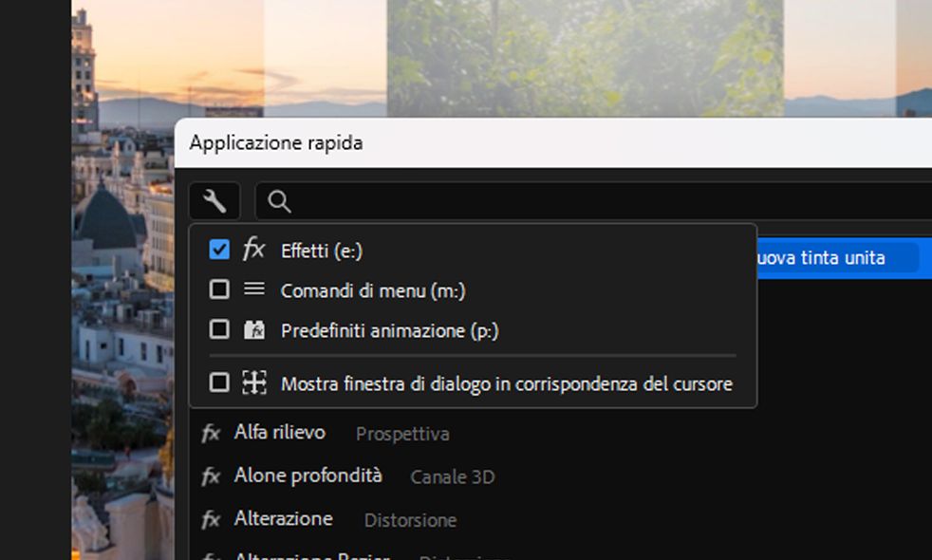Screen dimensions: 932x560
Task: Enable the Comandi di menu (m:) checkbox
Action: pos(219,289)
